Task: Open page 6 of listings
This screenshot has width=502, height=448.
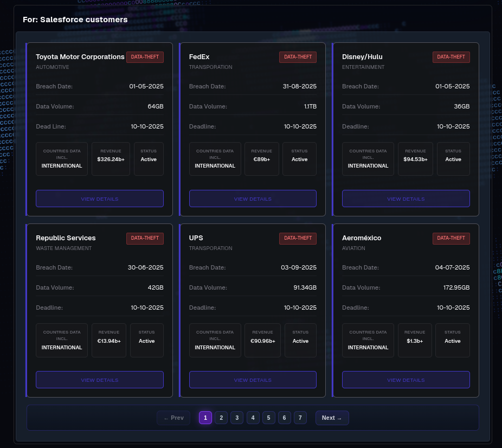Action: (285, 418)
